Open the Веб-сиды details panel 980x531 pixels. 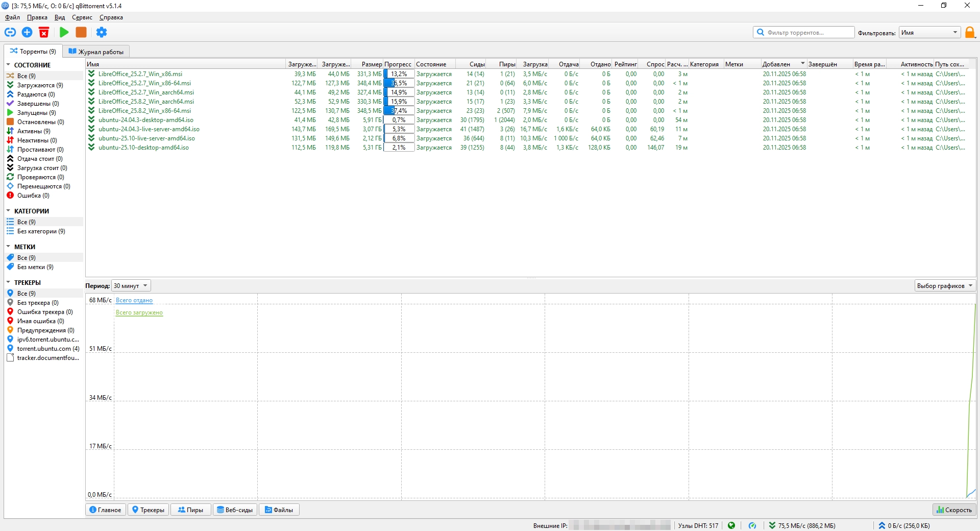(235, 510)
